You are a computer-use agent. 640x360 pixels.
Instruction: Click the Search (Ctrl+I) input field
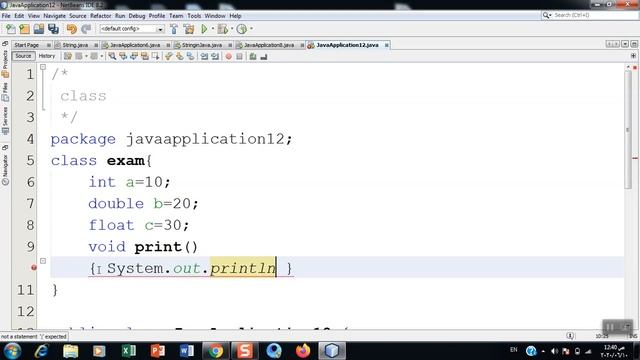pyautogui.click(x=595, y=15)
